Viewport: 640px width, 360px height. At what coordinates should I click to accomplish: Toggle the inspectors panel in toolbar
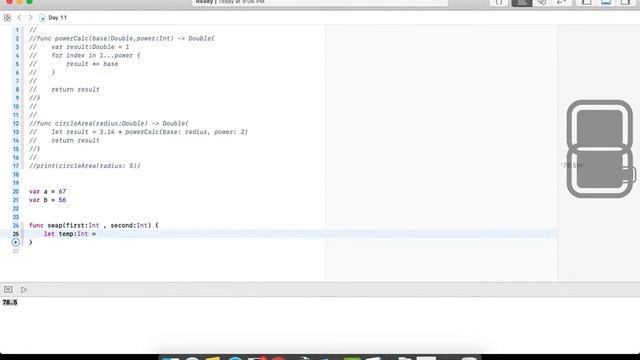coord(625,3)
